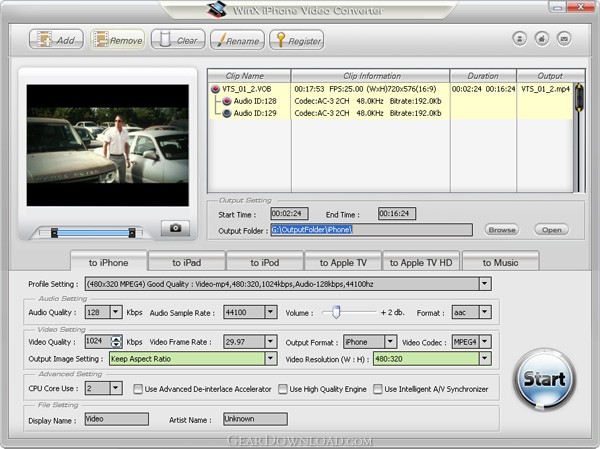600x449 pixels.
Task: Click the trim start marker handle
Action: pyautogui.click(x=54, y=232)
